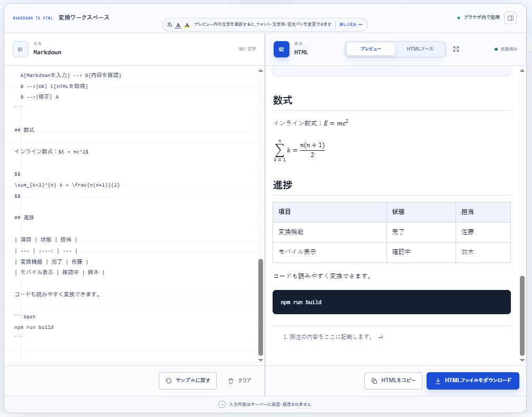Viewport: 532px width, 417px height.
Task: Click the サンプルに戻す button
Action: [188, 381]
